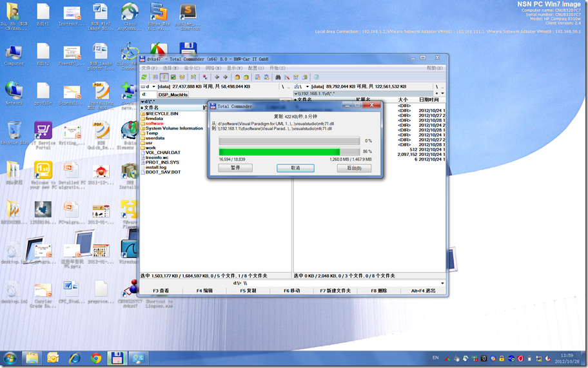Click the forward arrow toolbar icon
This screenshot has width=588, height=368.
coord(225,77)
